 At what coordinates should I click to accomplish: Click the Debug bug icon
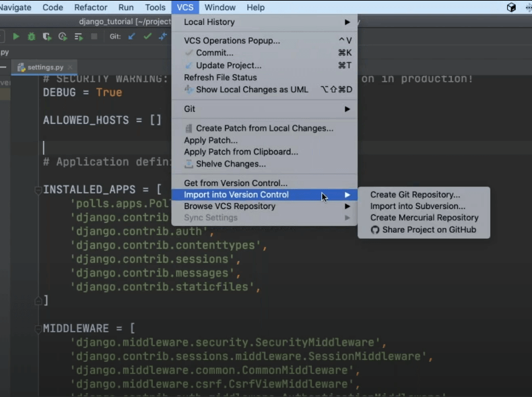32,36
